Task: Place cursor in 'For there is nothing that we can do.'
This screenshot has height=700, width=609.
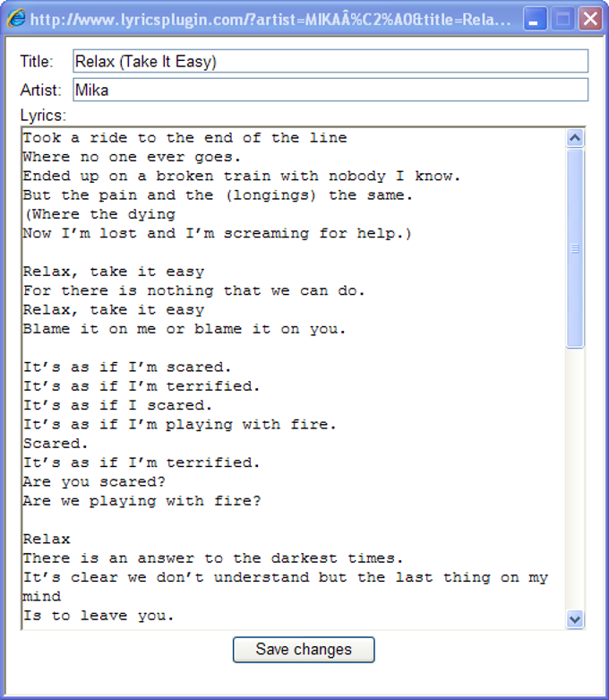Action: pyautogui.click(x=193, y=291)
